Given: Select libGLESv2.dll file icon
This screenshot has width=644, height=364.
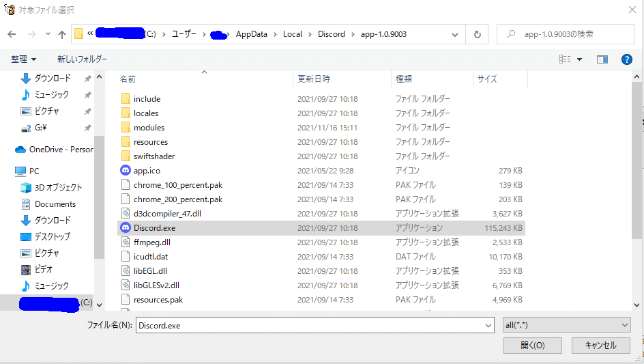Looking at the screenshot, I should point(126,285).
